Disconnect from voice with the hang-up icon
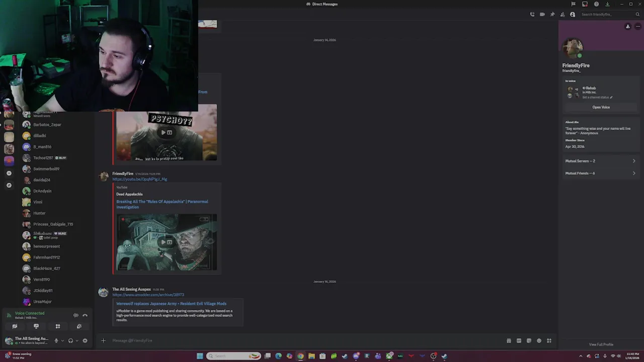 point(85,315)
